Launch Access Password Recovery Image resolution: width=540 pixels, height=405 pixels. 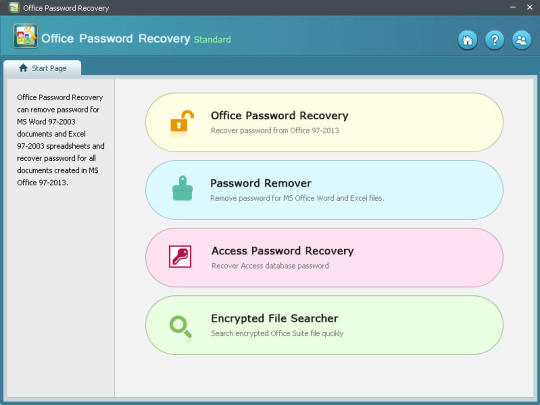click(324, 257)
